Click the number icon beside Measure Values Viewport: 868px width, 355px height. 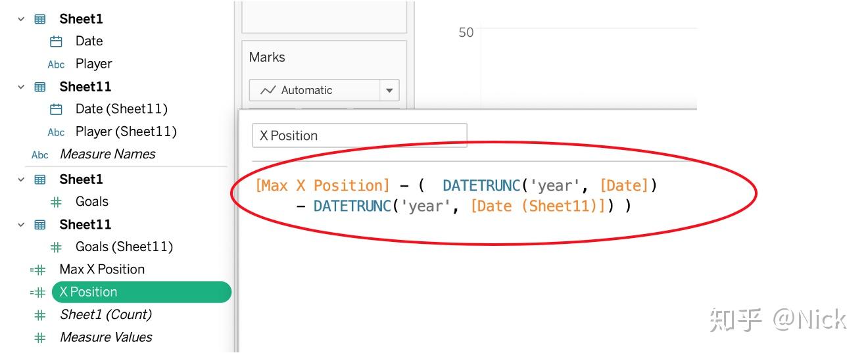pos(40,337)
